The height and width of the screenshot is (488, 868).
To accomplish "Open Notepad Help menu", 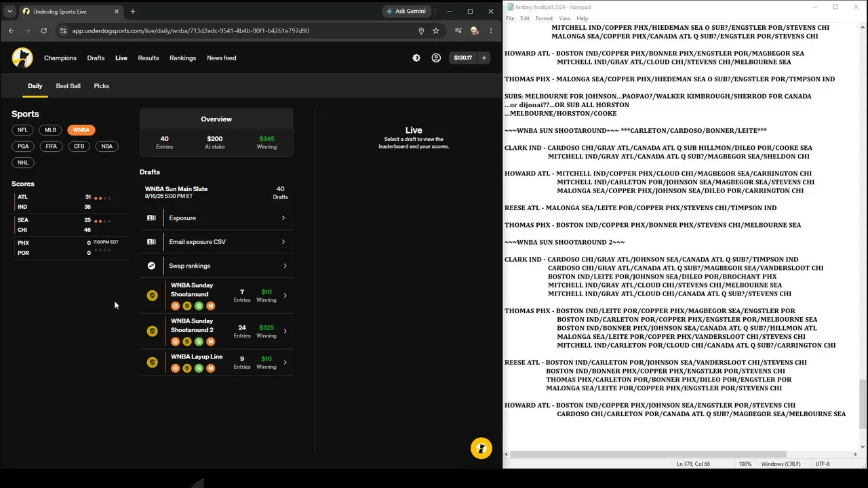I will [x=583, y=18].
